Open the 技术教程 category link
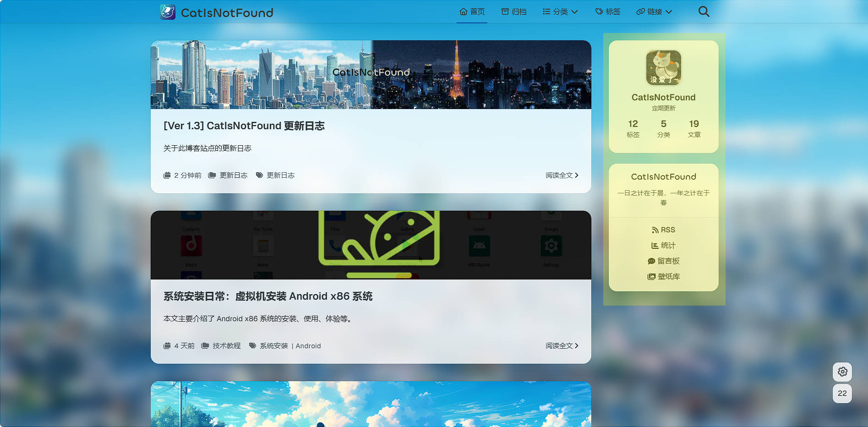The width and height of the screenshot is (868, 427). pos(227,345)
